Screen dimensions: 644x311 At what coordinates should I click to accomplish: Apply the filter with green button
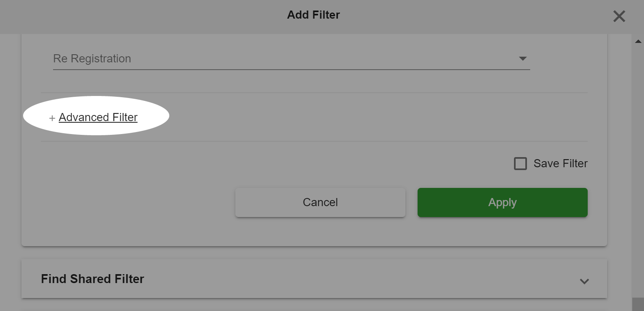click(502, 202)
